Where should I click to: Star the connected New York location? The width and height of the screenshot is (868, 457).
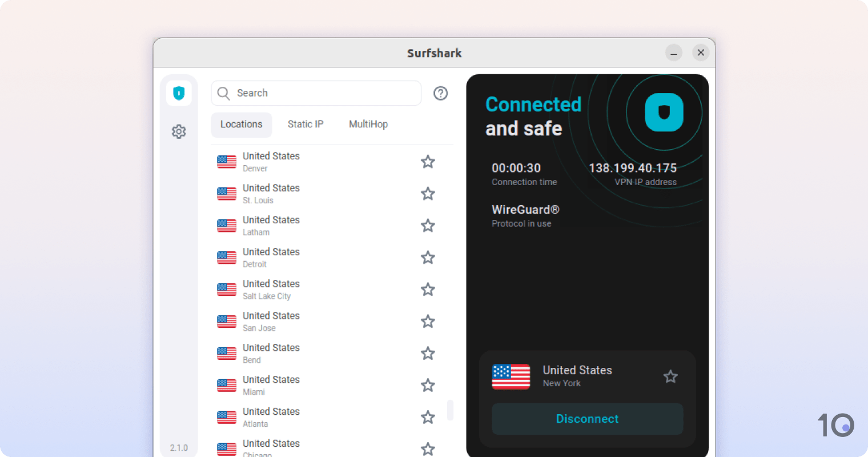click(x=670, y=376)
